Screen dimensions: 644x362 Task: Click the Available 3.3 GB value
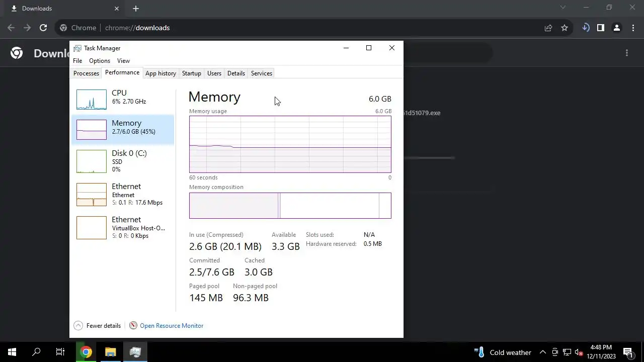coord(286,246)
